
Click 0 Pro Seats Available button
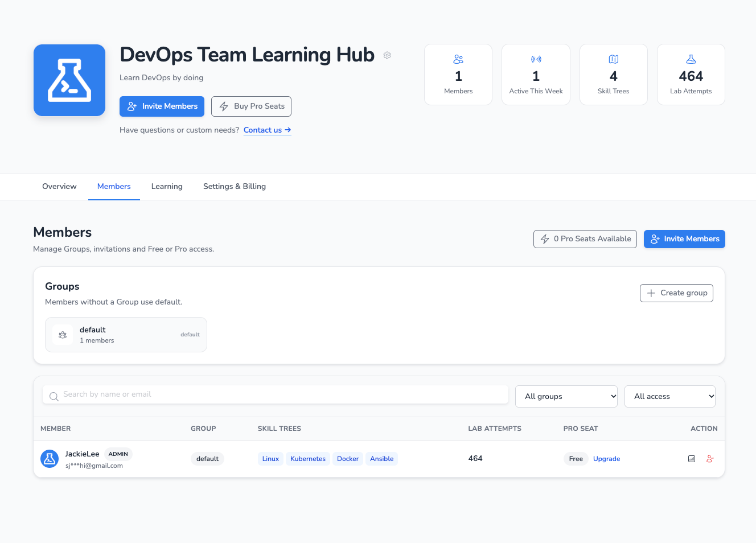click(585, 239)
